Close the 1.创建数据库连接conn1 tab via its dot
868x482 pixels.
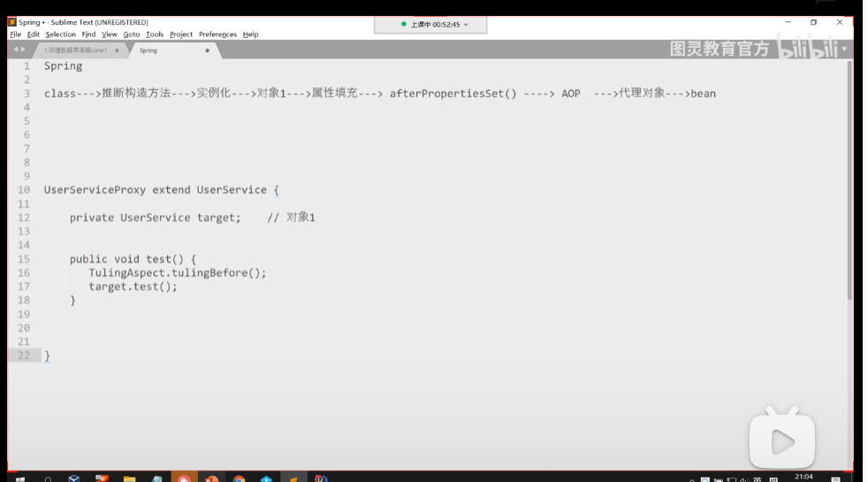117,50
